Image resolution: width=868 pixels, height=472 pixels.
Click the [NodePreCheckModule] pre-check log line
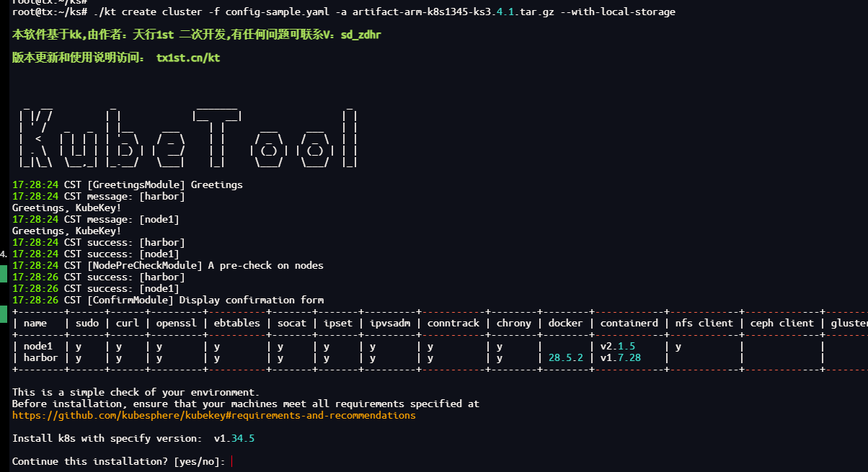168,265
